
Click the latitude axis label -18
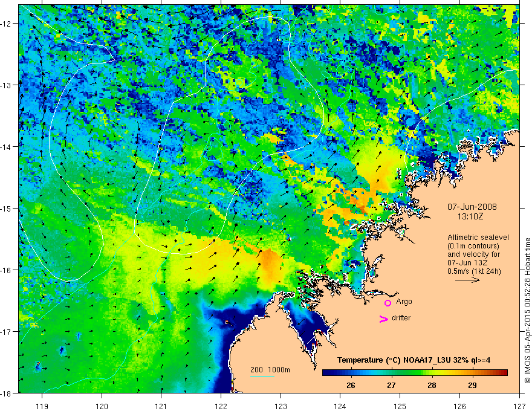pyautogui.click(x=7, y=393)
